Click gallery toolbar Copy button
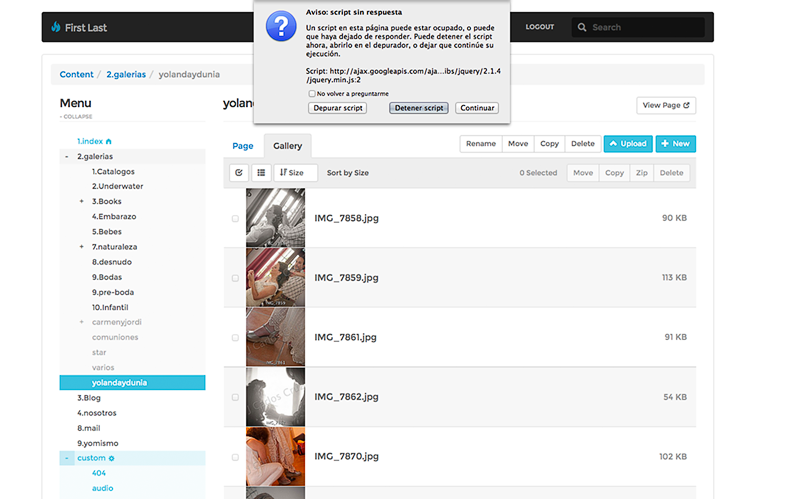 click(614, 173)
